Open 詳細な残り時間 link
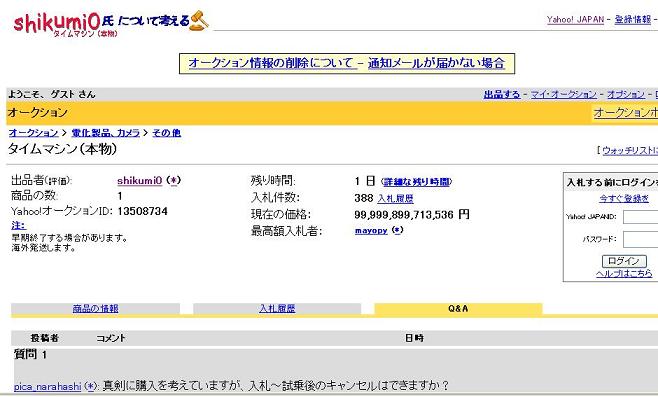This screenshot has height=397, width=658. [x=416, y=182]
